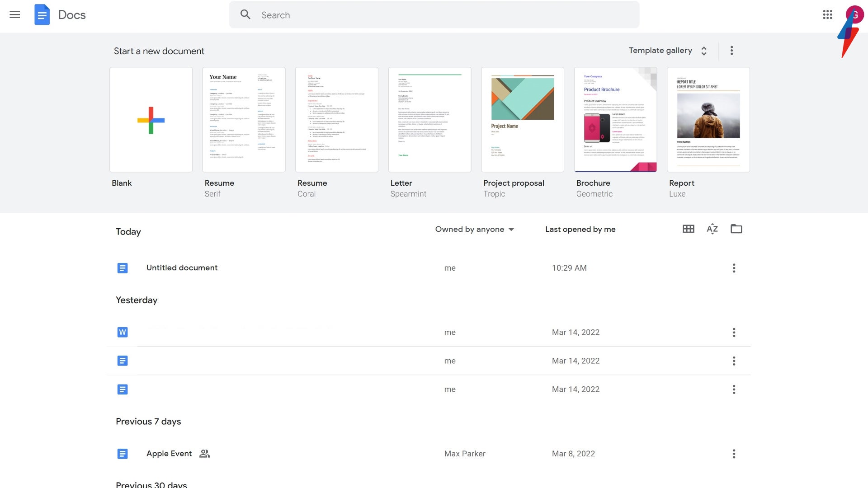This screenshot has width=868, height=488.
Task: Click the Docs title text
Action: tap(72, 15)
